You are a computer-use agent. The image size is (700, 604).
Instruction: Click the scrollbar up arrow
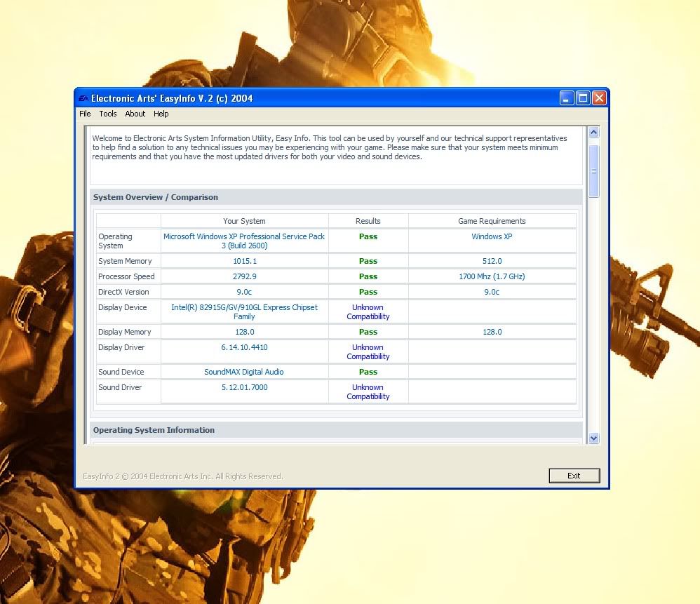coord(593,133)
